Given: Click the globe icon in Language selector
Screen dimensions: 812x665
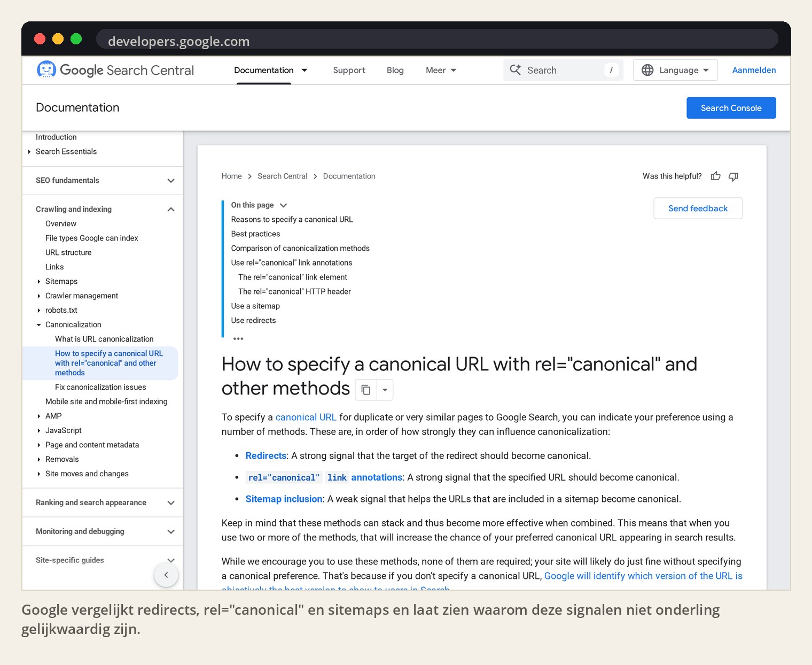Looking at the screenshot, I should (x=647, y=70).
